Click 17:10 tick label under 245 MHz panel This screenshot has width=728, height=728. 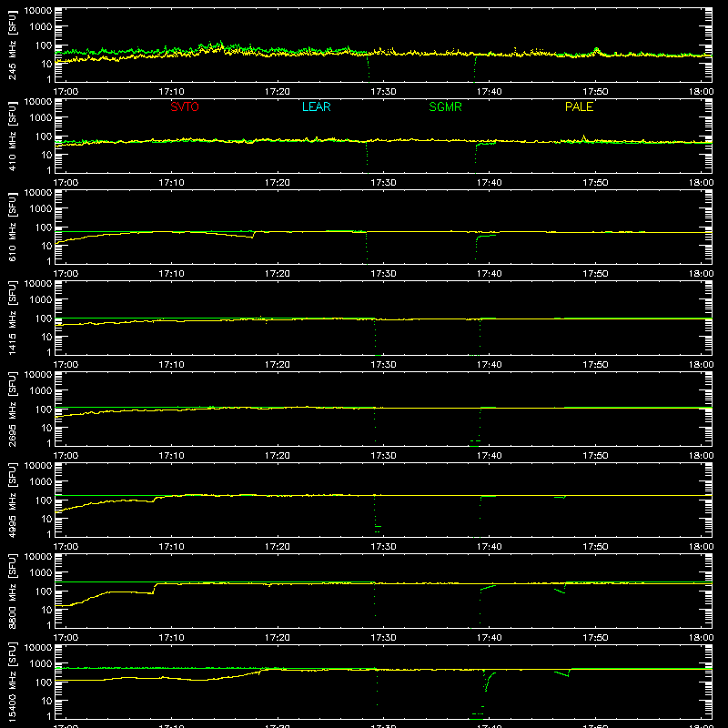tap(171, 92)
